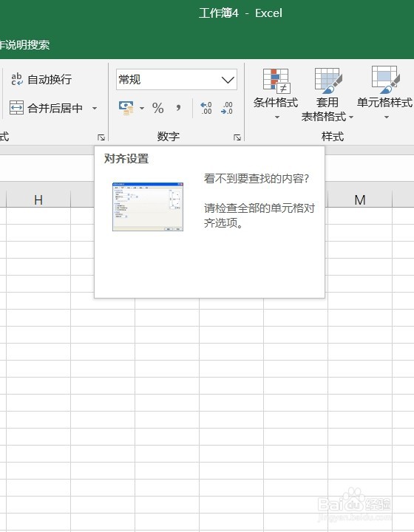Toggle Wrap Text (自动换行)

(x=41, y=79)
